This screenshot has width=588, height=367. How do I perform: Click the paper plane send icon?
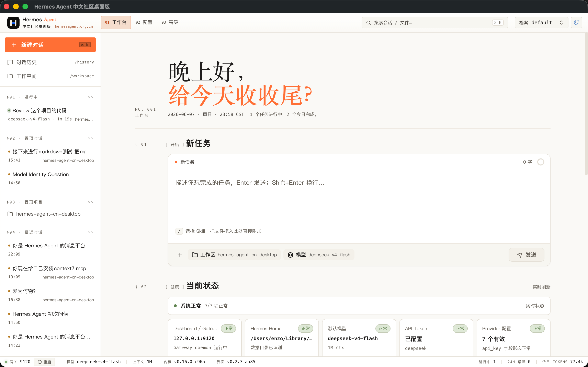click(x=520, y=255)
